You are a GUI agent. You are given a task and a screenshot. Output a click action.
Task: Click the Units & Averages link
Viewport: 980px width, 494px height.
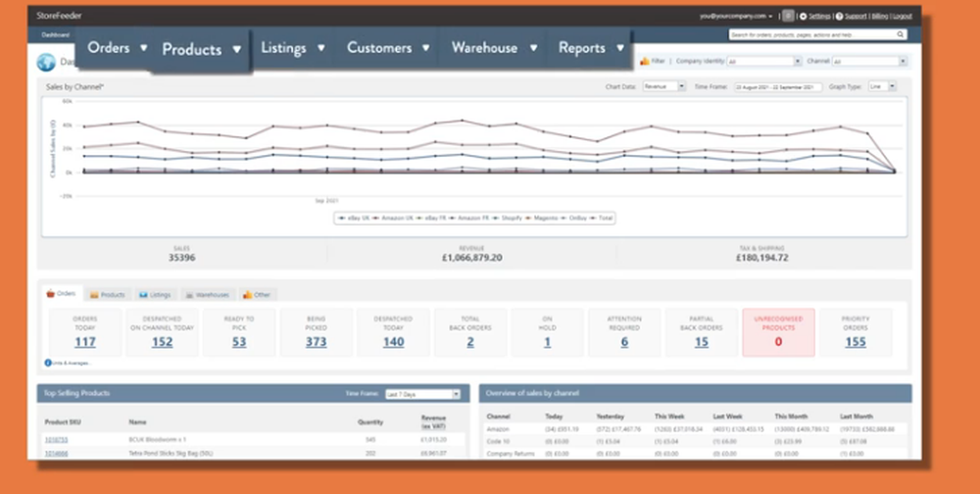(x=72, y=363)
